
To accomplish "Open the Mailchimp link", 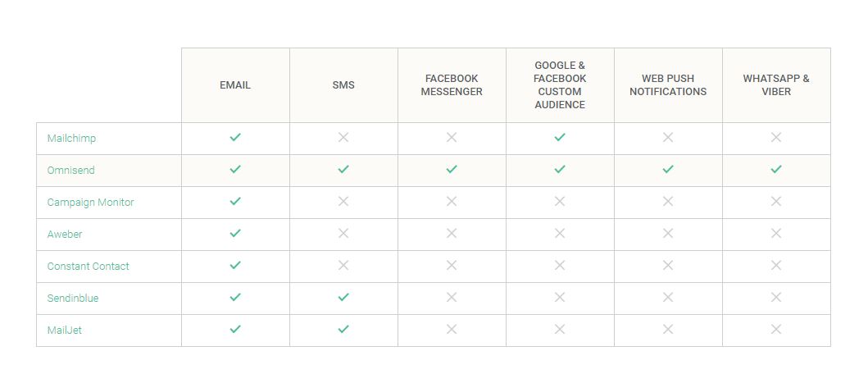I will pyautogui.click(x=71, y=139).
